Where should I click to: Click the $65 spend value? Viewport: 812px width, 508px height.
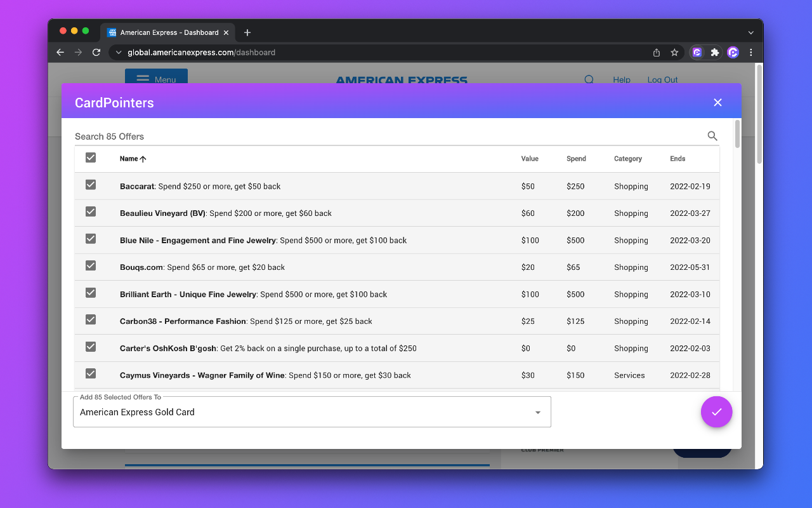tap(573, 267)
